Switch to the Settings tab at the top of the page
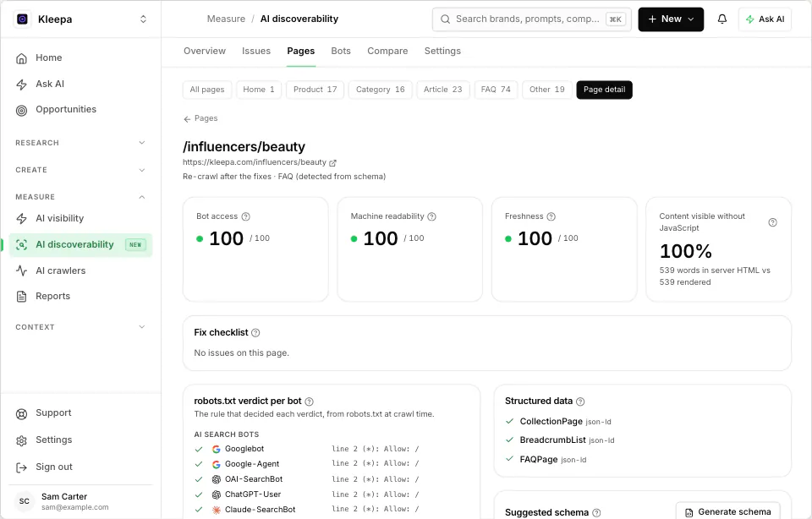812x519 pixels. pos(442,51)
